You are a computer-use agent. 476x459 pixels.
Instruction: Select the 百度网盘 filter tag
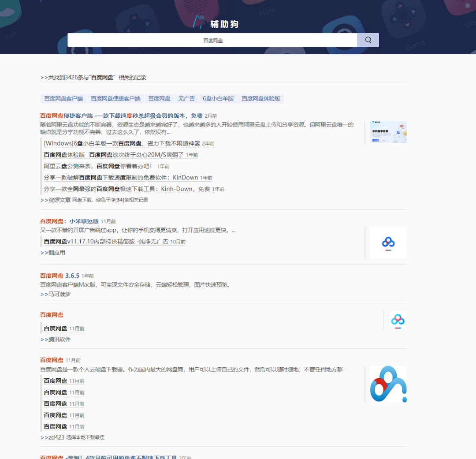(160, 99)
